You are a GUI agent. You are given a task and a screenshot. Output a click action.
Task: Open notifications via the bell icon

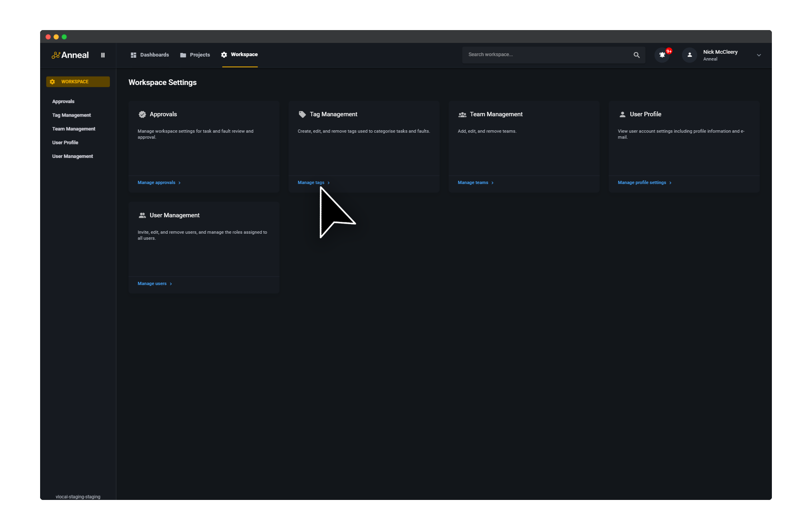click(662, 55)
